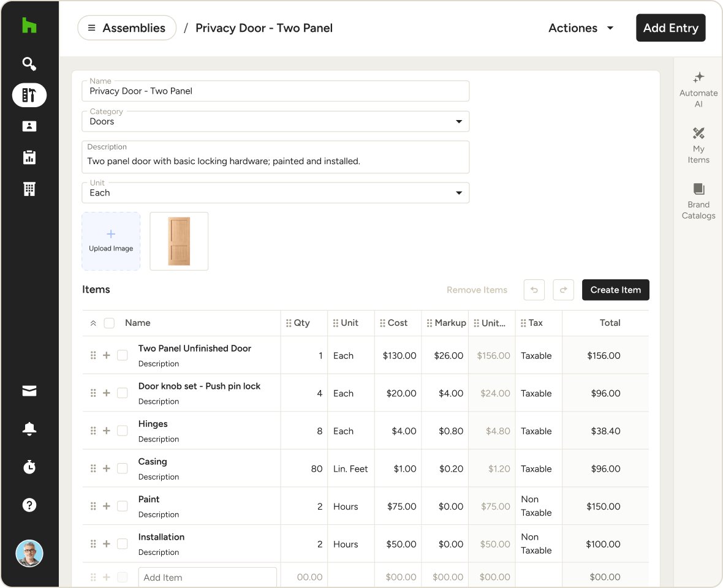Open the help question mark icon
The height and width of the screenshot is (588, 723).
point(29,505)
